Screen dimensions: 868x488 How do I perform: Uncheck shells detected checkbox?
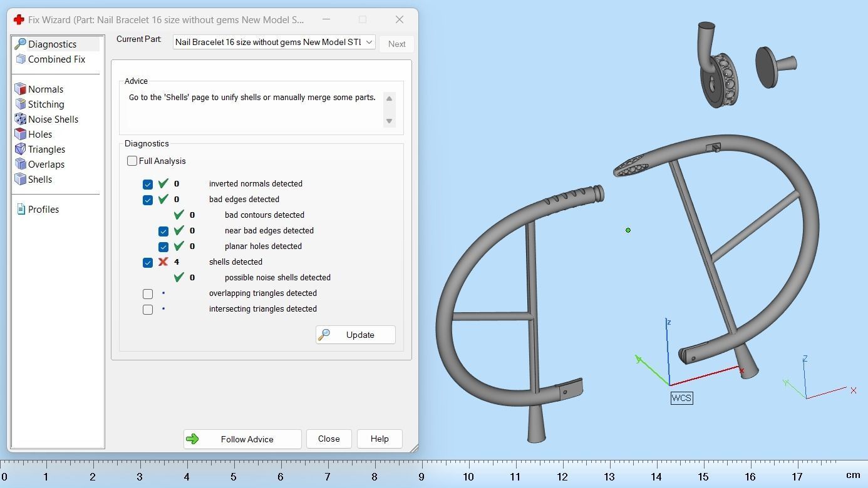[x=148, y=262]
